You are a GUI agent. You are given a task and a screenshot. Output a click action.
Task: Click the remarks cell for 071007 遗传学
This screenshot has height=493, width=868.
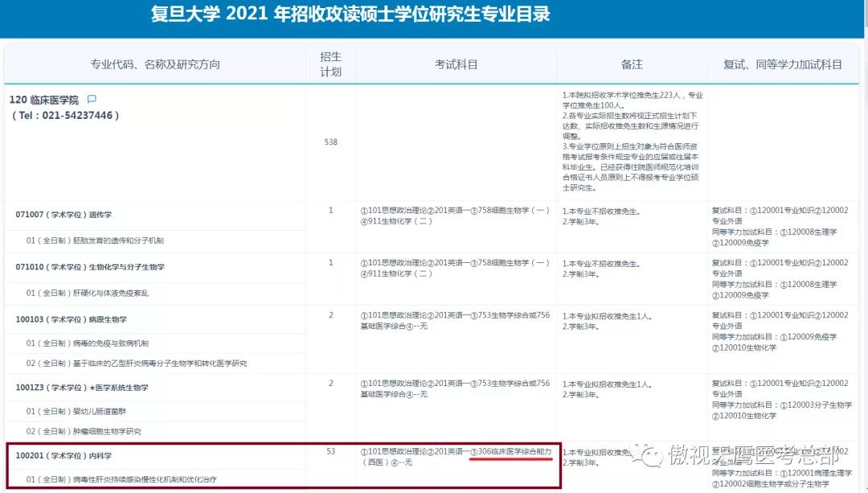click(x=601, y=216)
